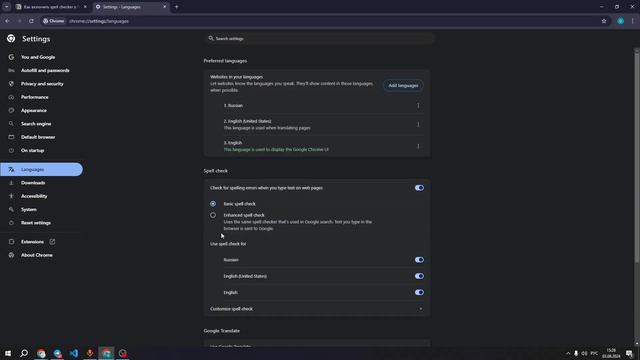Click the profile avatar icon in toolbar

[x=620, y=21]
